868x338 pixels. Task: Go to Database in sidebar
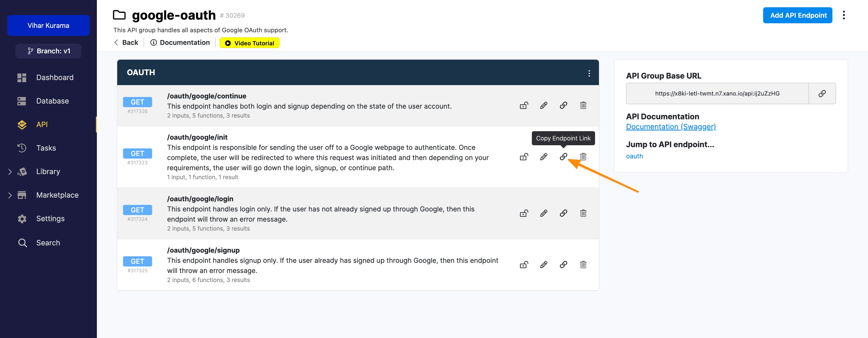52,101
